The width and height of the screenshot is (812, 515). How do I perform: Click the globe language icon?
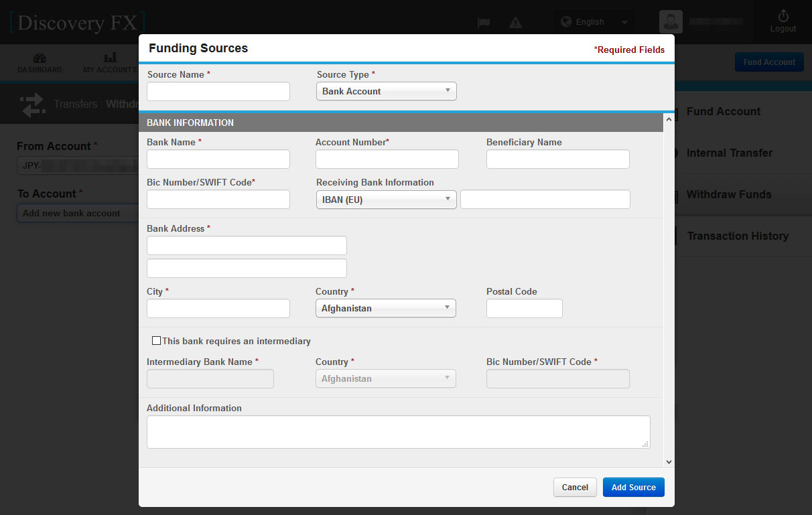click(566, 22)
